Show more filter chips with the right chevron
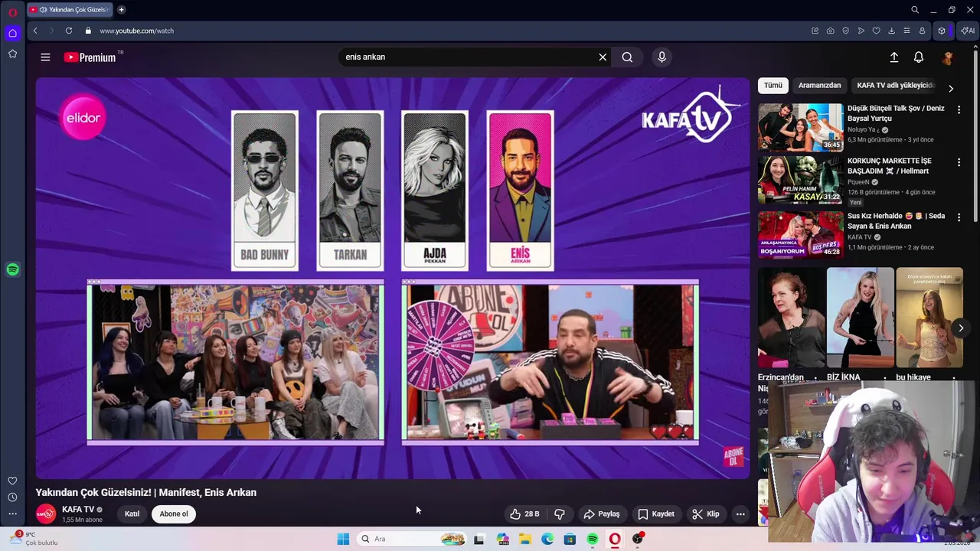The width and height of the screenshot is (980, 551). click(x=951, y=89)
